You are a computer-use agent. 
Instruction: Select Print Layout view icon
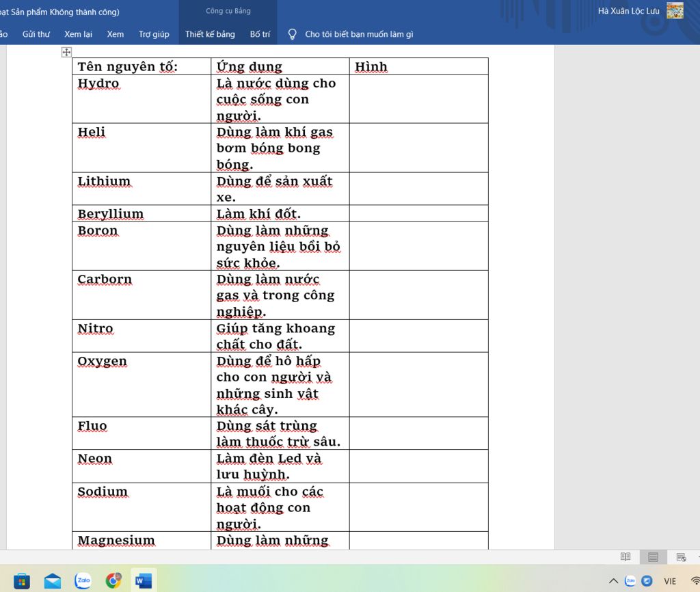point(653,557)
